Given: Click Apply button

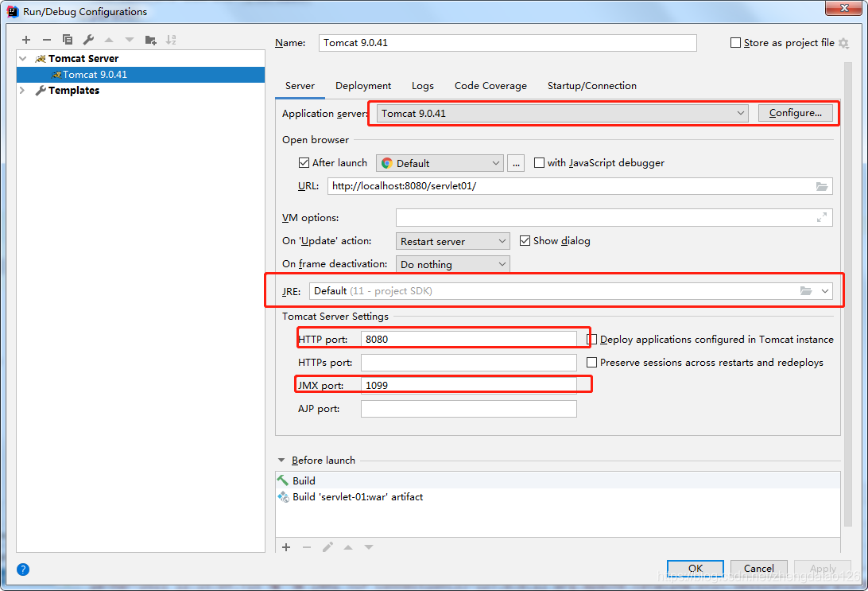Looking at the screenshot, I should (823, 568).
